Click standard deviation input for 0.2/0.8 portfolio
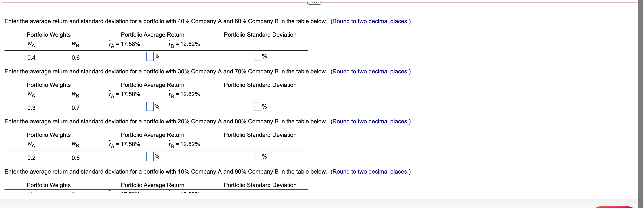Image resolution: width=644 pixels, height=208 pixels. point(258,157)
